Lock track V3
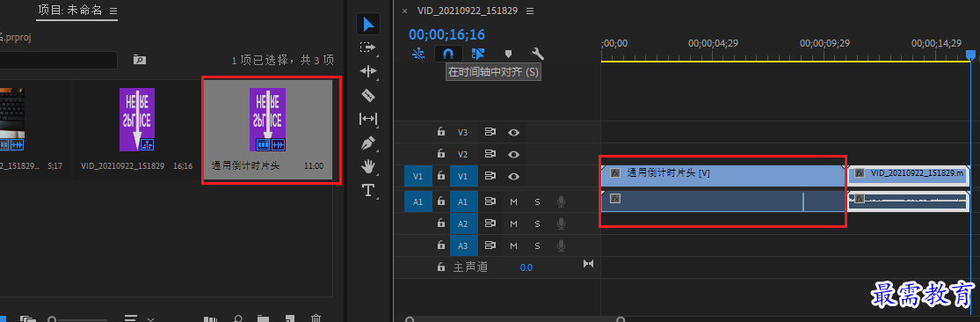Screen dimensions: 980x322 tap(441, 132)
